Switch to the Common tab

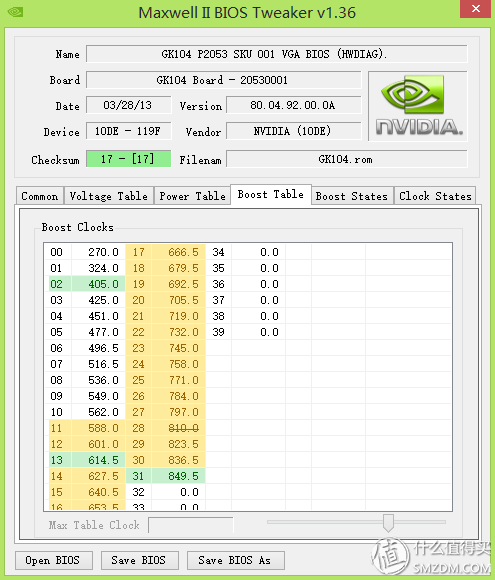40,196
